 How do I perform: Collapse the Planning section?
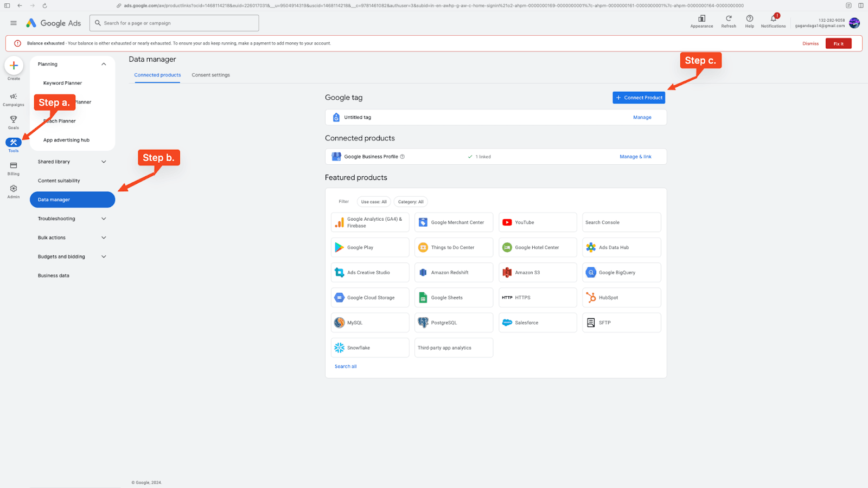pos(104,65)
